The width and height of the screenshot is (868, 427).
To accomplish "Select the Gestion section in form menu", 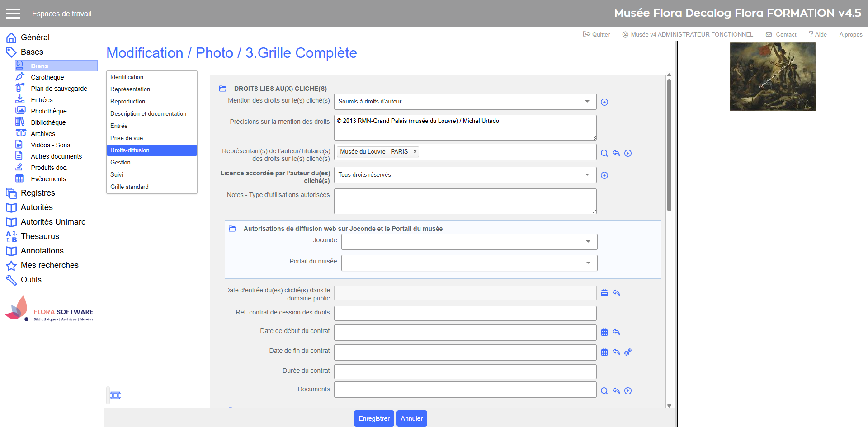I will (120, 163).
